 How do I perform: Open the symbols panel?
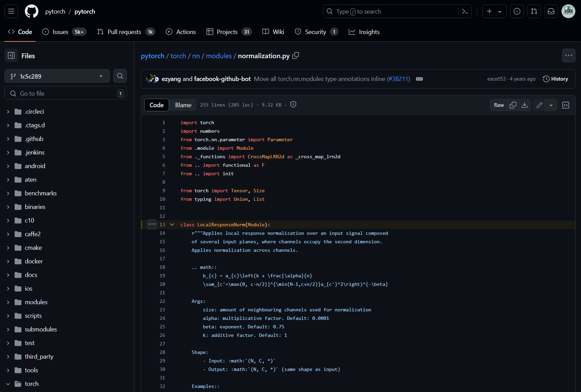tap(566, 105)
